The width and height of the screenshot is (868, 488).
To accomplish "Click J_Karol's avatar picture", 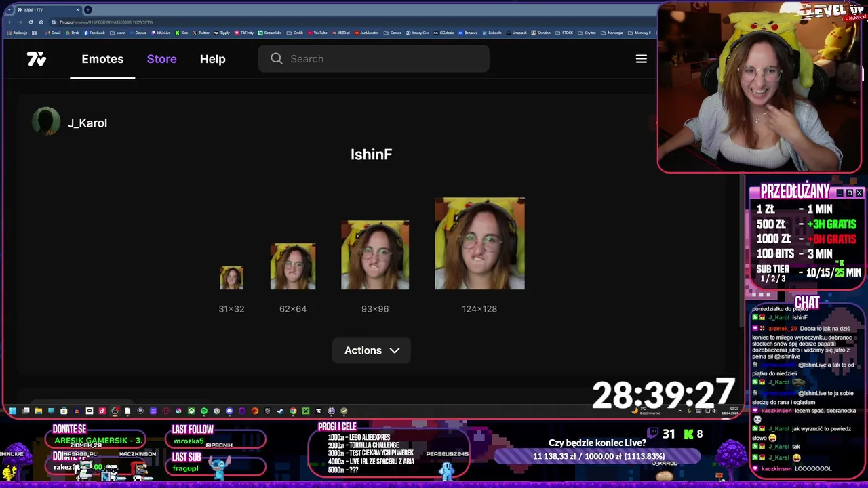I will coord(46,122).
